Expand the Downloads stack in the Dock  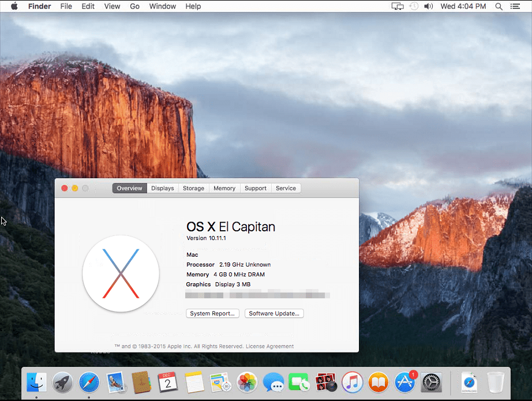pos(469,383)
